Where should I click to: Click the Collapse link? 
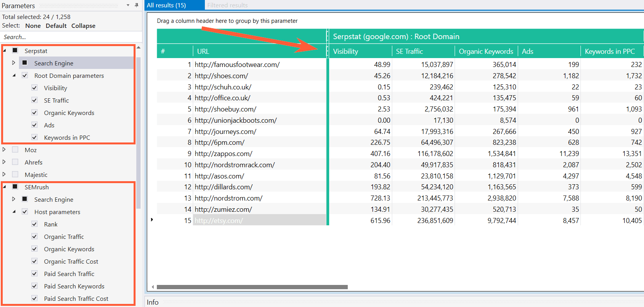coord(83,26)
